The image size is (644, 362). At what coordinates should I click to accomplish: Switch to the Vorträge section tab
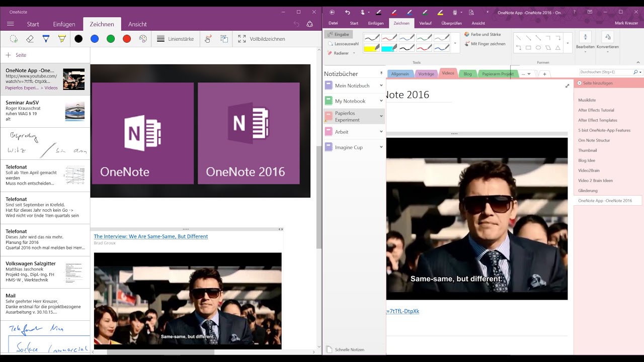[x=426, y=74]
